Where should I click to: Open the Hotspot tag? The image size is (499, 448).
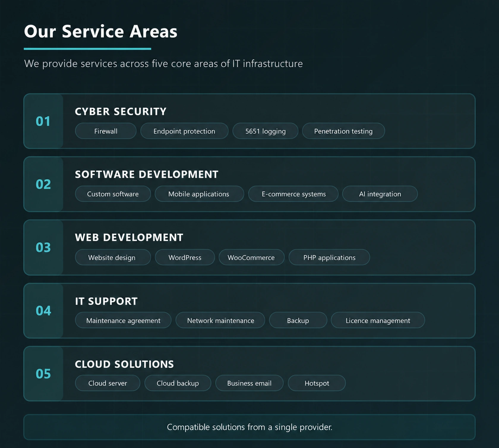(x=317, y=383)
